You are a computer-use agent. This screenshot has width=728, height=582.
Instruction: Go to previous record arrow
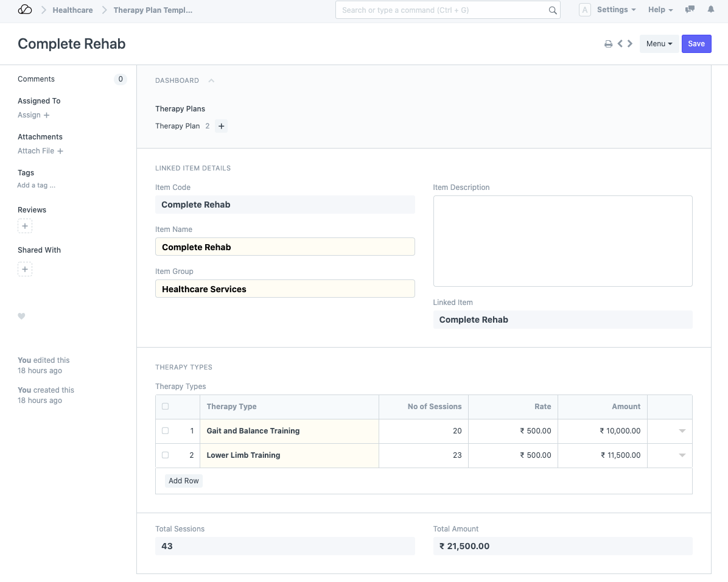click(620, 44)
